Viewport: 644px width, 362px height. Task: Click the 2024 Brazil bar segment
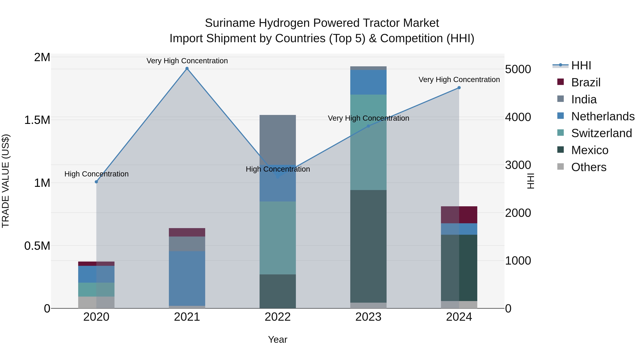click(459, 215)
